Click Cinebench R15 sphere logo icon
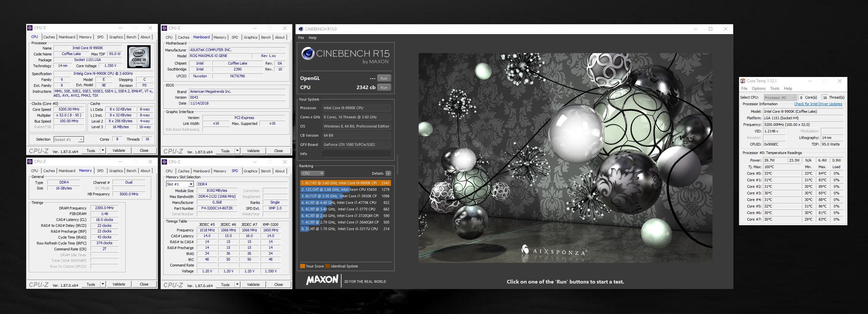Viewport: 868px width, 314px height. (x=308, y=53)
